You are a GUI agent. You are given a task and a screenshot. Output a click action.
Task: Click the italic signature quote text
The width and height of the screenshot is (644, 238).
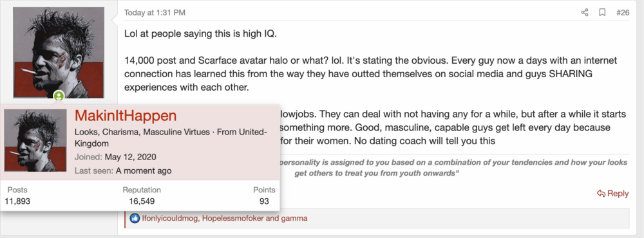453,167
